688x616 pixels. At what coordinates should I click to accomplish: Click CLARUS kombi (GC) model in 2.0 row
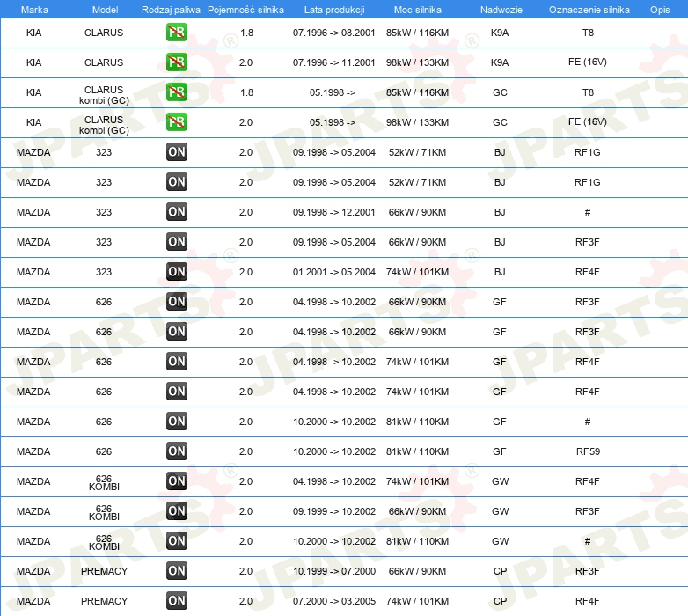pyautogui.click(x=104, y=125)
